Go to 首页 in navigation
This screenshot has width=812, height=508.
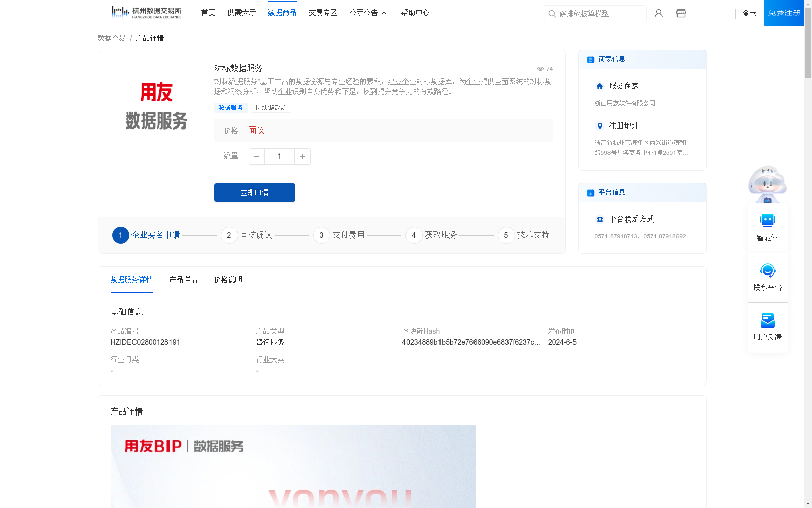(x=208, y=13)
